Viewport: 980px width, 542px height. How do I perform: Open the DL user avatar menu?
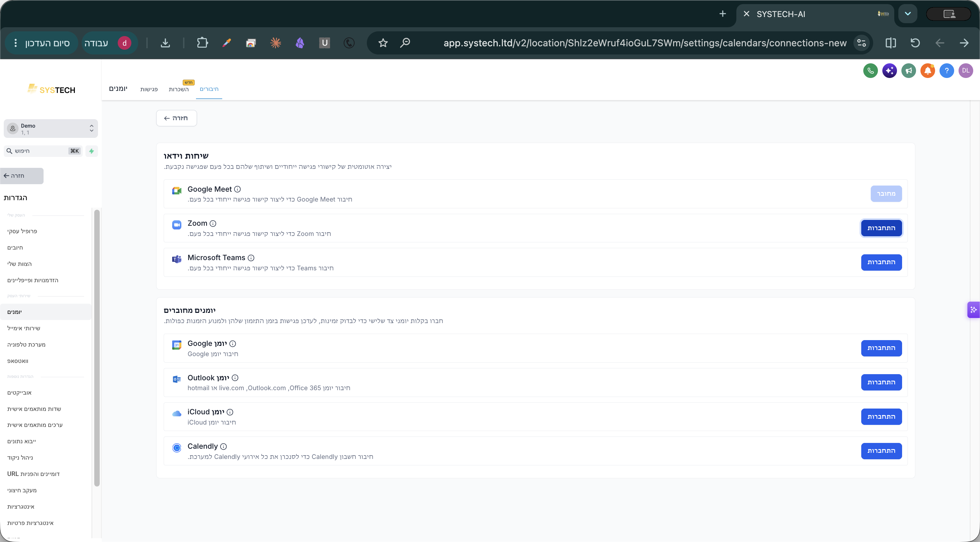click(966, 70)
